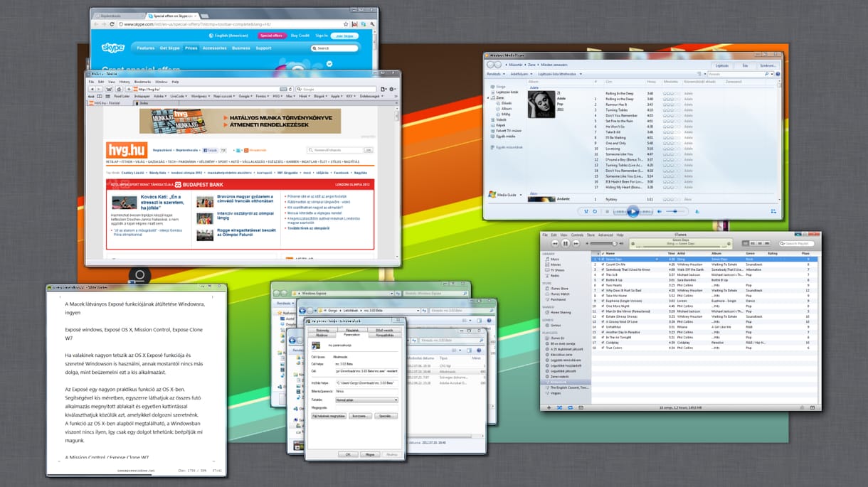Click Skype site search field

point(334,48)
